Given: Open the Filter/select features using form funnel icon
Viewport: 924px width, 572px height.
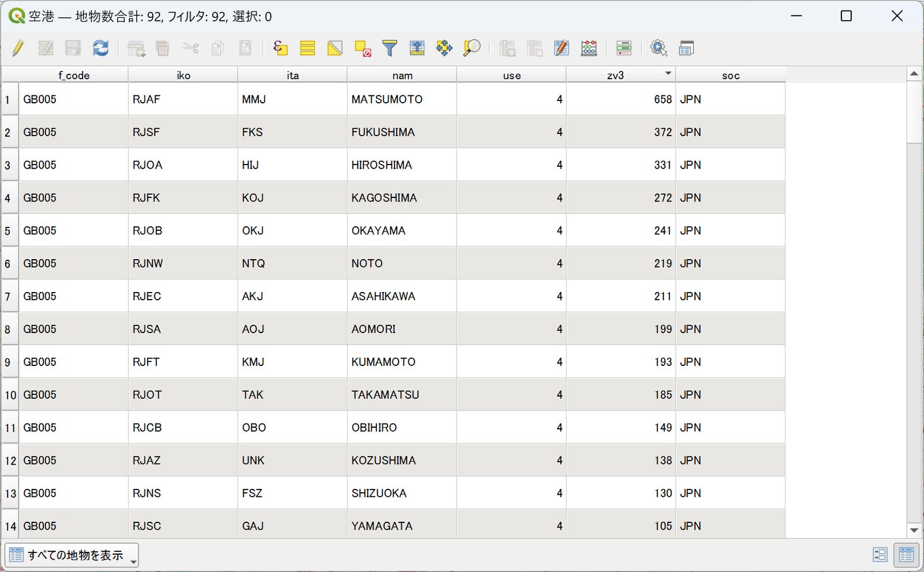Looking at the screenshot, I should tap(390, 48).
